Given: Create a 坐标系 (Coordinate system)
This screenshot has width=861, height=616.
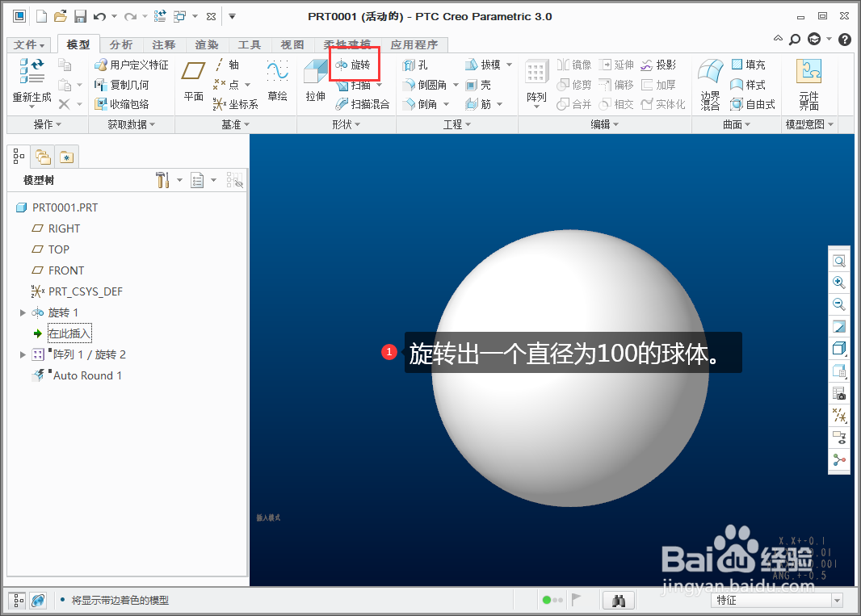Looking at the screenshot, I should click(x=235, y=104).
